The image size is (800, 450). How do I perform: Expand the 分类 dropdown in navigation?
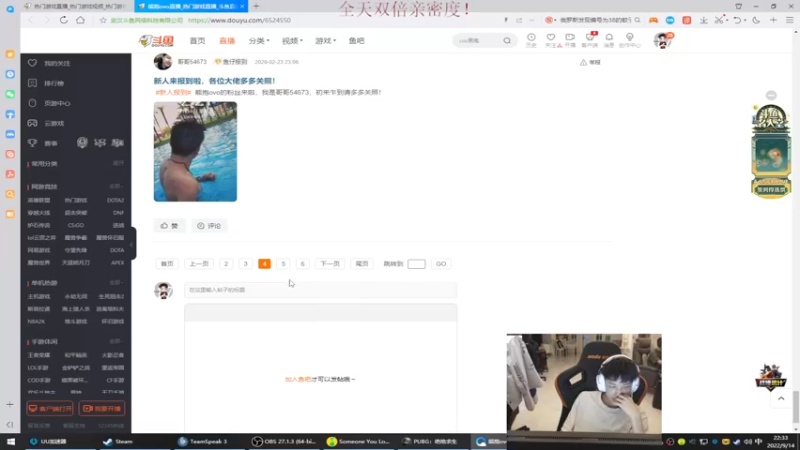(259, 41)
